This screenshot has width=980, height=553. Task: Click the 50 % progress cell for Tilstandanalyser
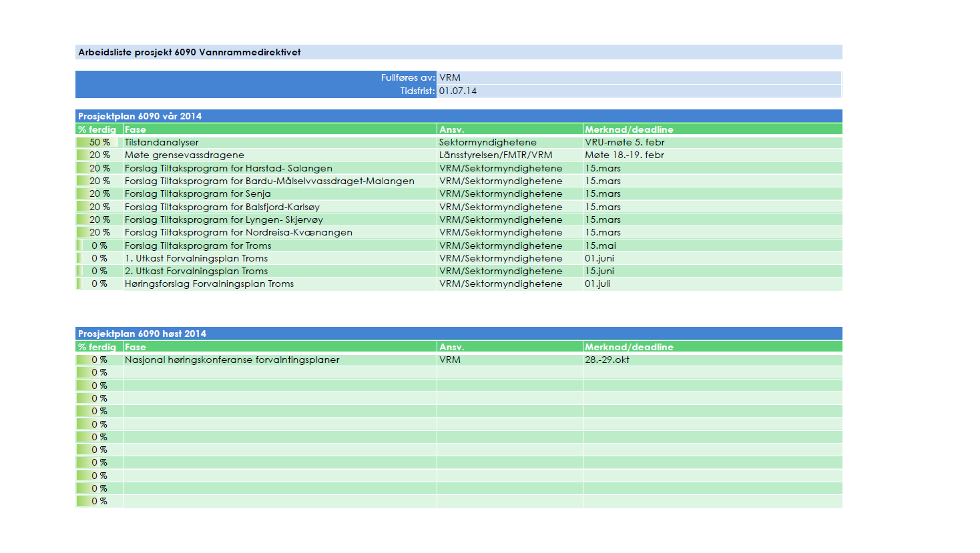click(99, 142)
